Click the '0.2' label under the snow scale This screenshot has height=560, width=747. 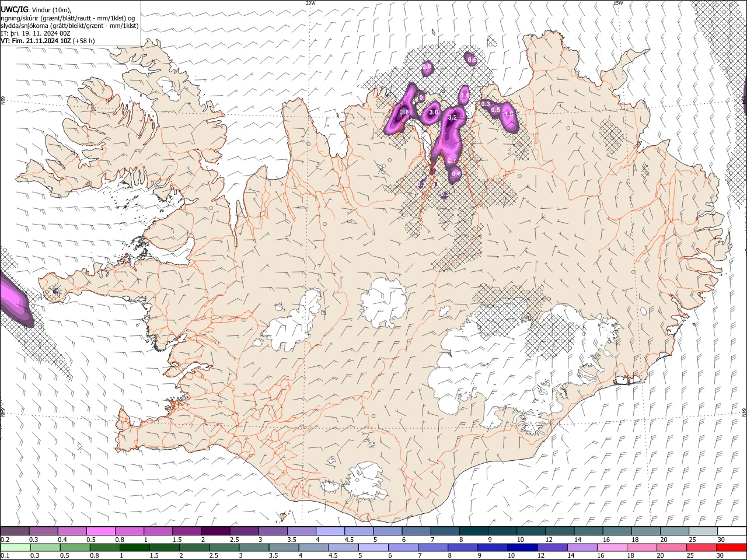coord(5,540)
